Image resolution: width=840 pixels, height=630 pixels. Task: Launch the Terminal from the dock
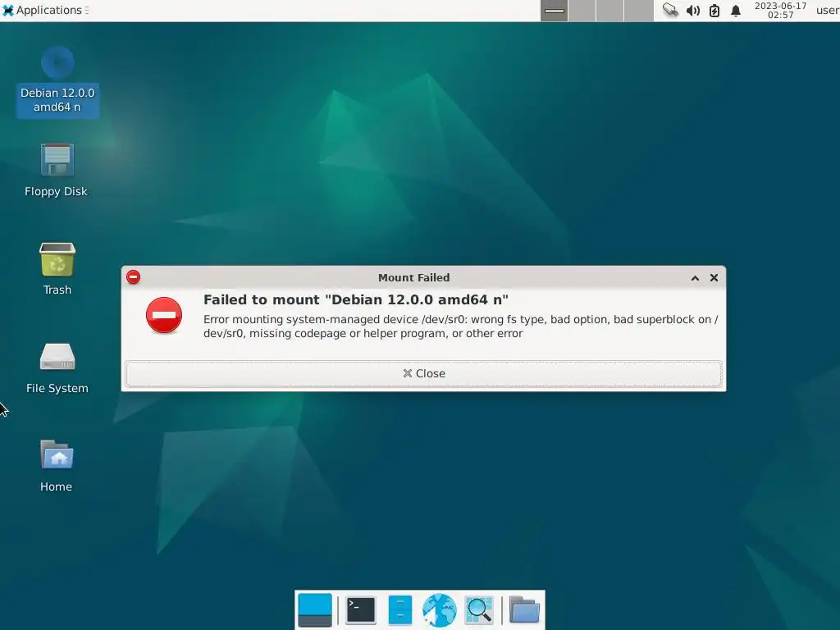(x=361, y=610)
